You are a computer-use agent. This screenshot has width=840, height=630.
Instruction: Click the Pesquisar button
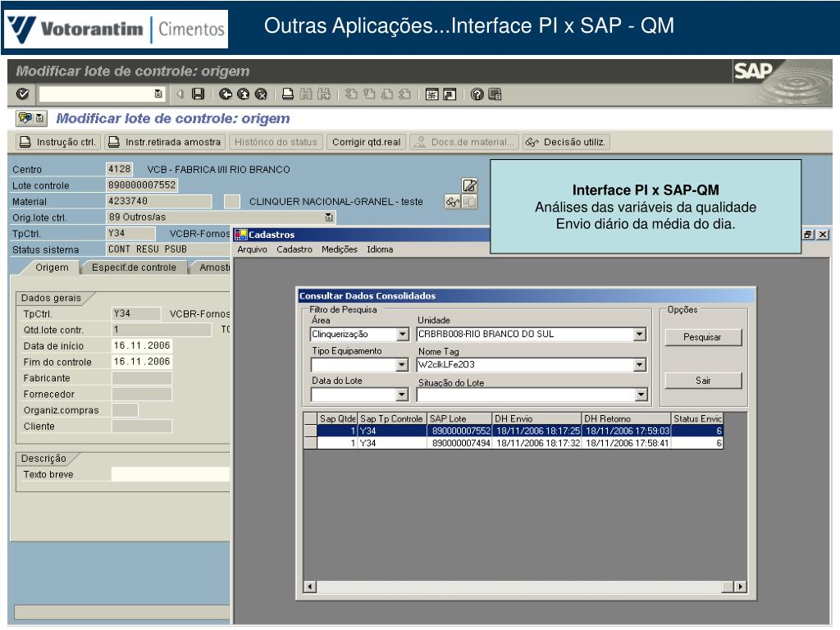pyautogui.click(x=703, y=337)
